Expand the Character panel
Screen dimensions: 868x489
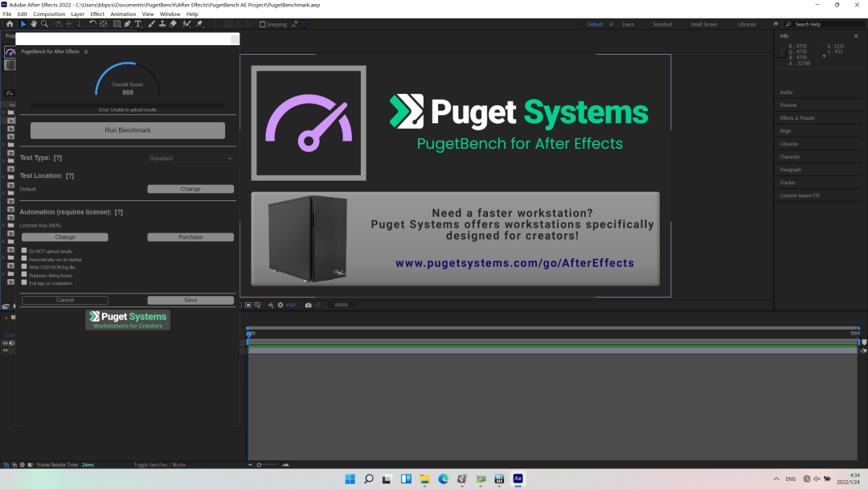(790, 157)
